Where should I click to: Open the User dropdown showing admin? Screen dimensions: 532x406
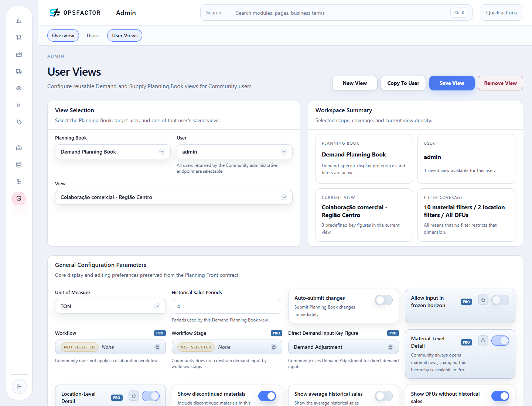[235, 152]
